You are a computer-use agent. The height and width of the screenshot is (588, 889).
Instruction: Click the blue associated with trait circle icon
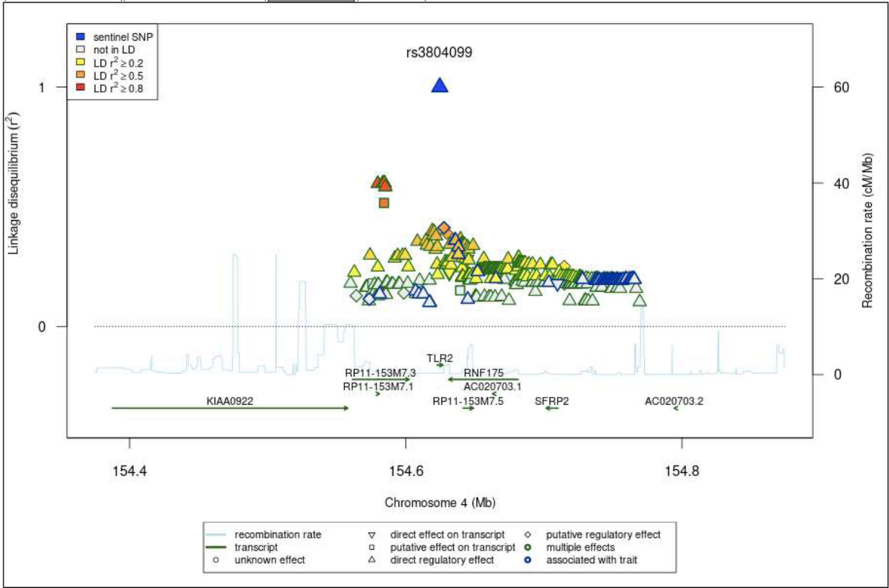coord(527,560)
